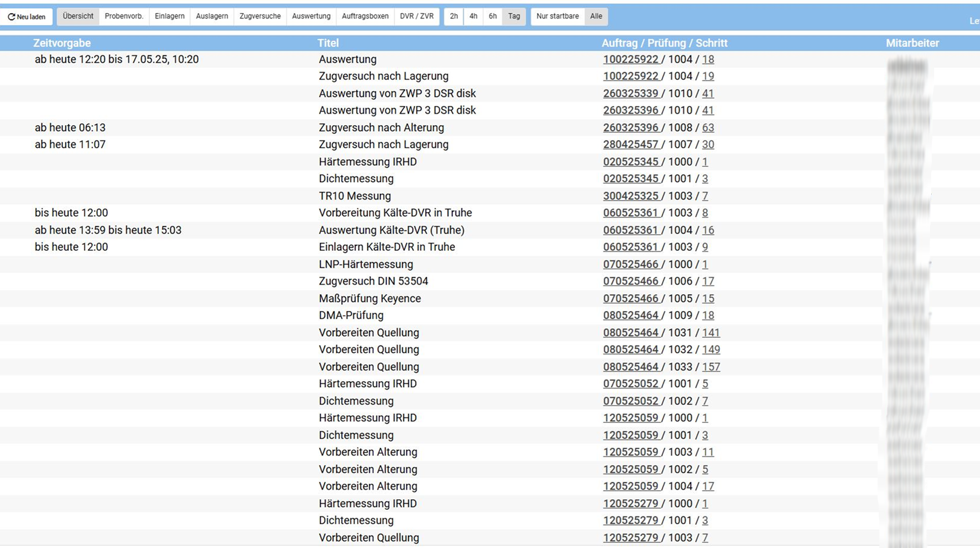Viewport: 980px width, 548px height.
Task: Choose the 6h time filter
Action: (x=493, y=17)
